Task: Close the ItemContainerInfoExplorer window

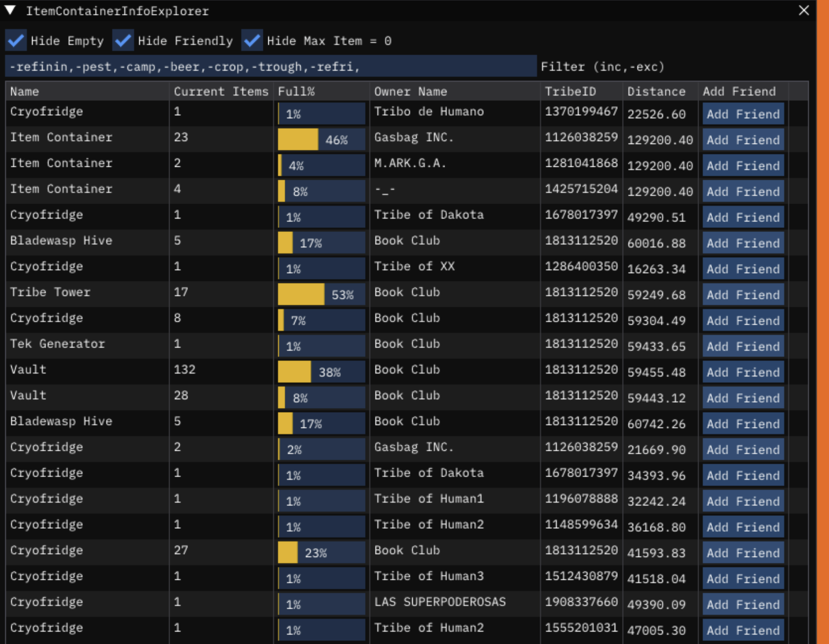Action: tap(804, 10)
